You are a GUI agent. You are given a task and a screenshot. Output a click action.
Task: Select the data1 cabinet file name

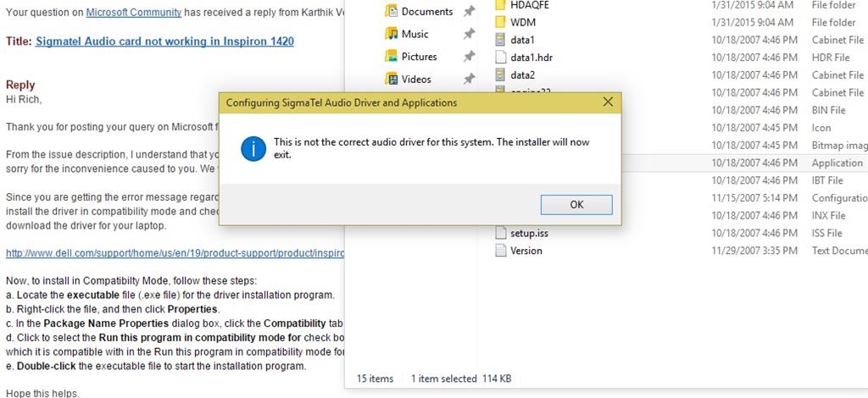click(x=522, y=40)
